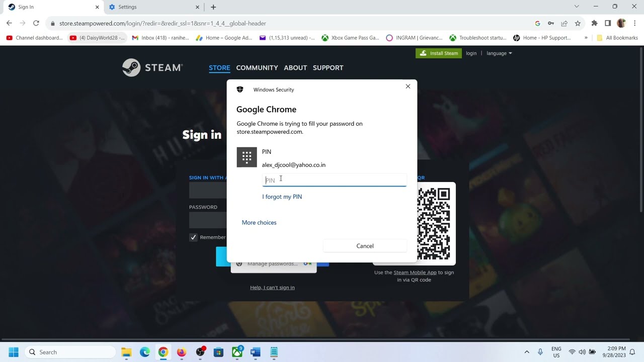Click the Google icon in the address bar

(x=537, y=23)
